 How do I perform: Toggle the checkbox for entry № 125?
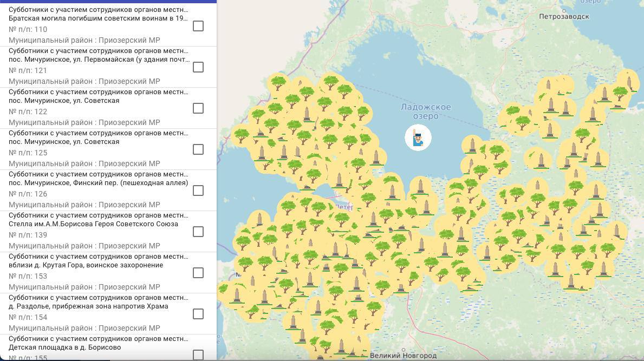coord(198,149)
